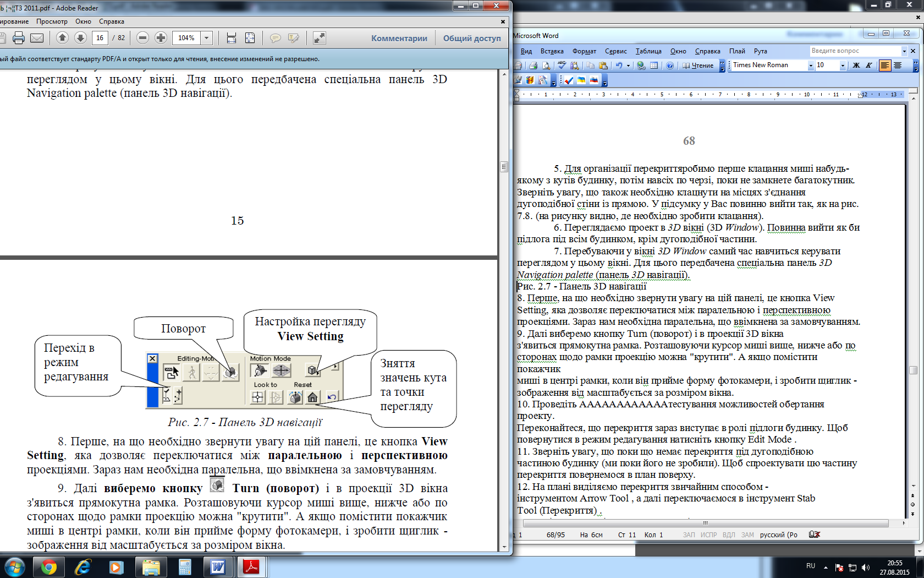Image resolution: width=924 pixels, height=578 pixels.
Task: Insert hyperlink icon in Word toolbar
Action: [x=641, y=66]
